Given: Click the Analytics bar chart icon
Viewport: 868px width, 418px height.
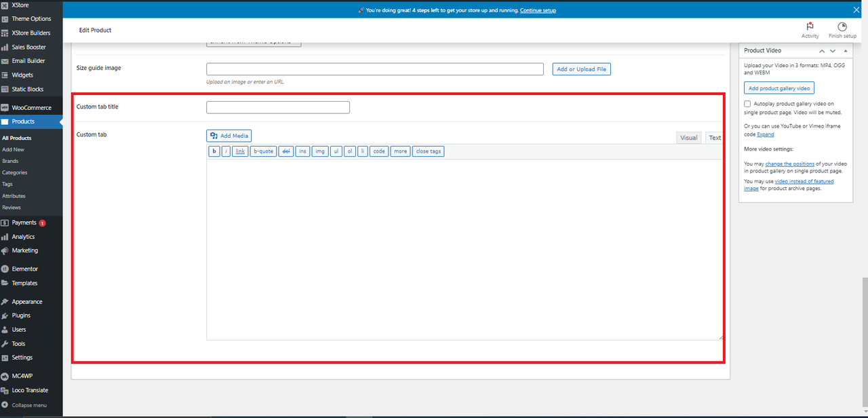Looking at the screenshot, I should pyautogui.click(x=5, y=237).
